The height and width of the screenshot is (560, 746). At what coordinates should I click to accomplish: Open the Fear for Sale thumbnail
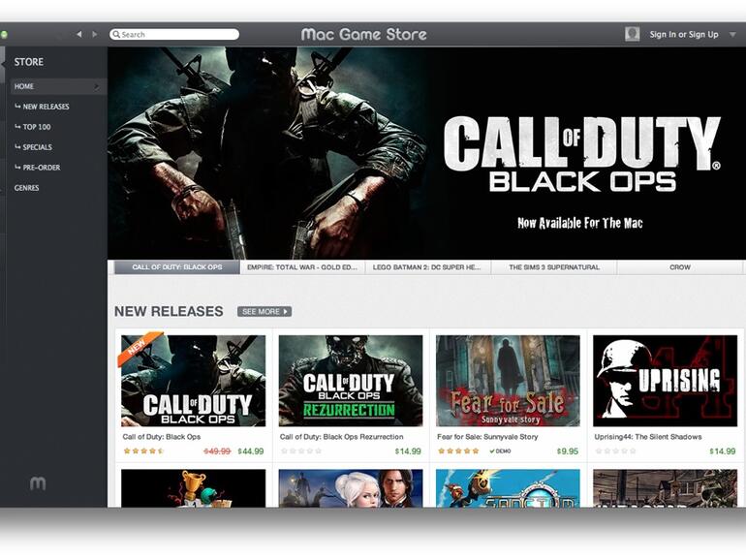[x=508, y=381]
